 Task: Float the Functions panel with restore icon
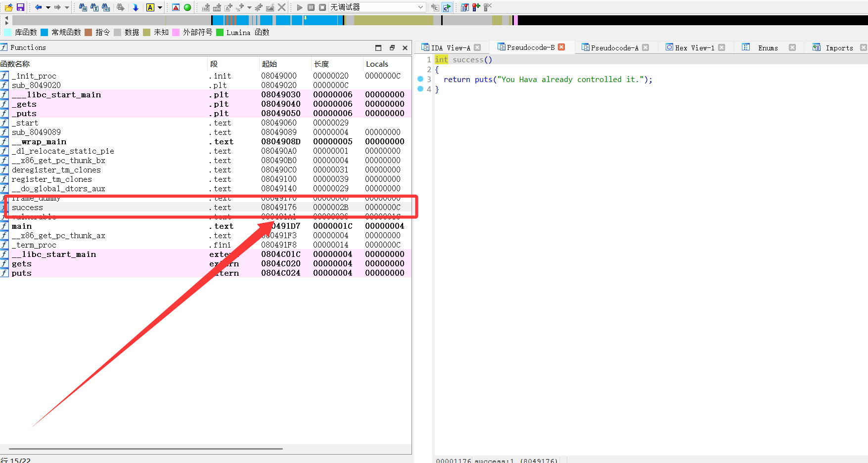coord(392,48)
